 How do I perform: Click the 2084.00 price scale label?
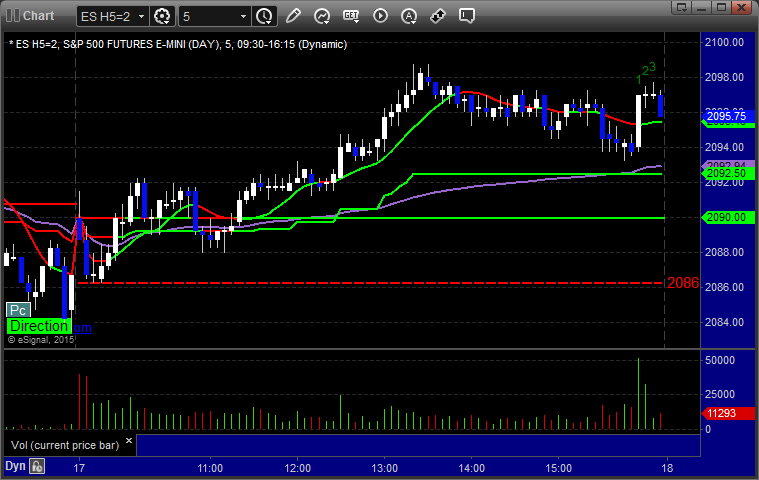(x=724, y=322)
